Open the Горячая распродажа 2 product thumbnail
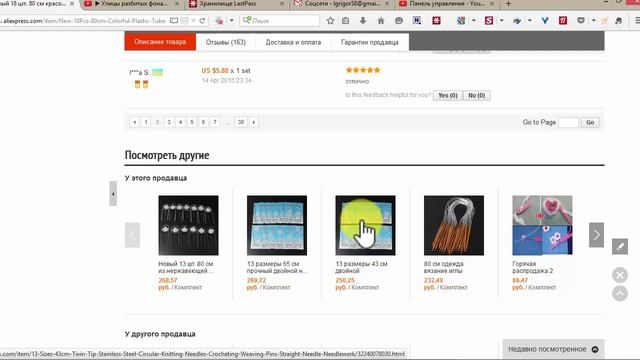 pyautogui.click(x=542, y=225)
